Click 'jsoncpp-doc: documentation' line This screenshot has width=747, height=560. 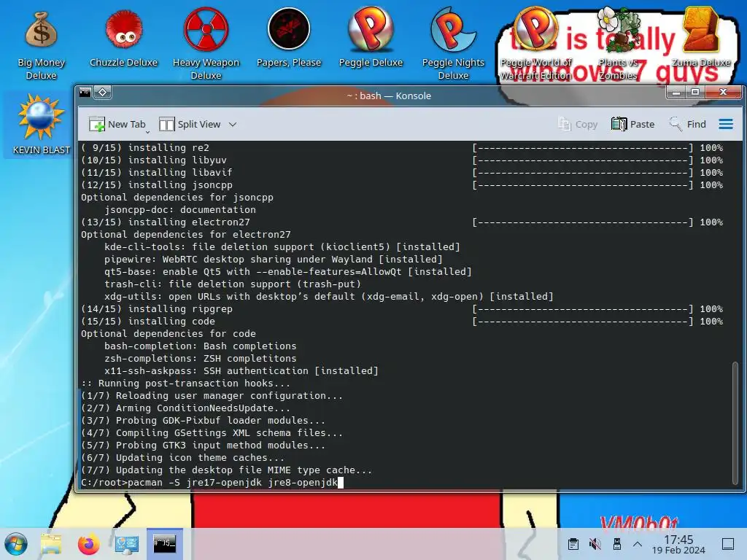[180, 209]
